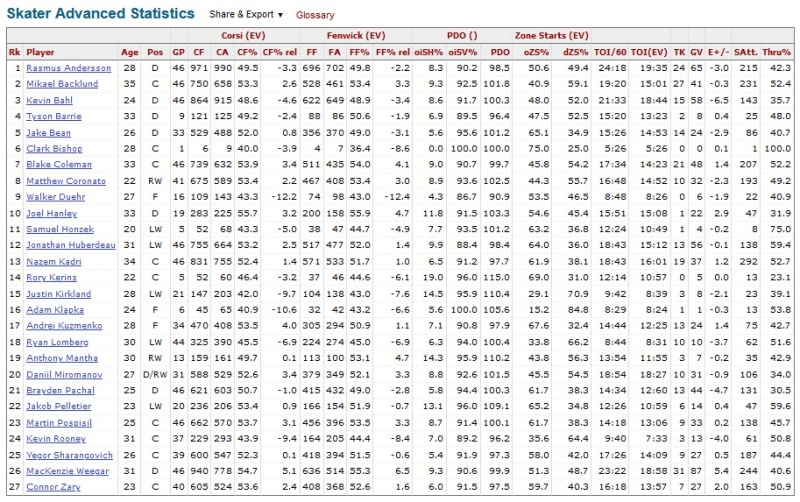Select Clark Bishop's Thru% value 100.0
Screen dimensions: 800x502
778,148
